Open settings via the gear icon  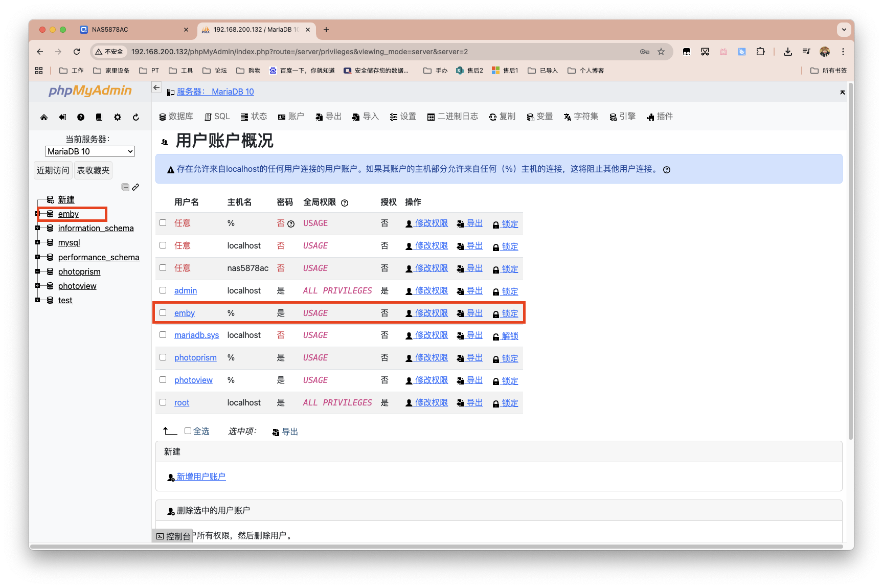tap(118, 117)
